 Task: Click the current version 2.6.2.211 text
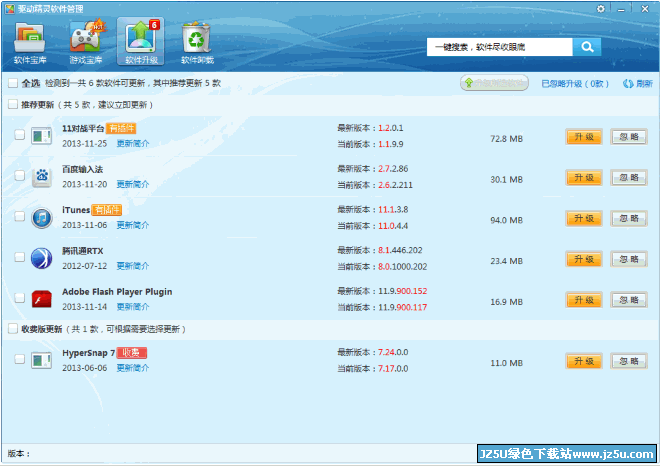tap(395, 185)
